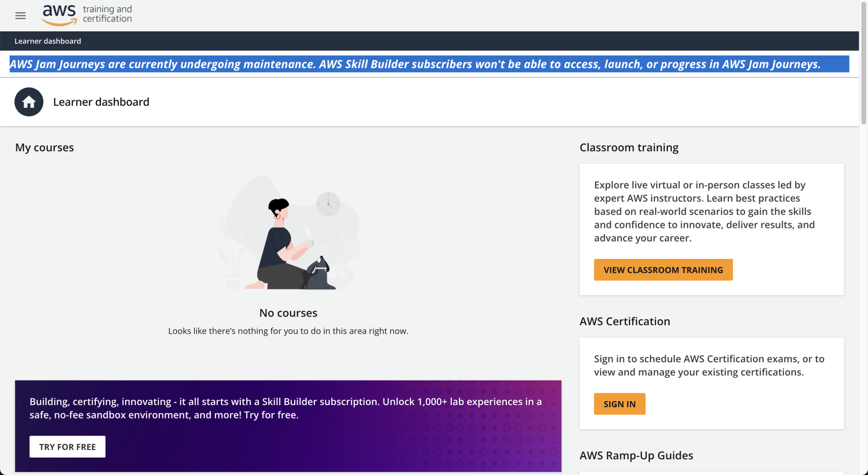Click the AWS training and certification logo
Image resolution: width=868 pixels, height=475 pixels.
(87, 14)
